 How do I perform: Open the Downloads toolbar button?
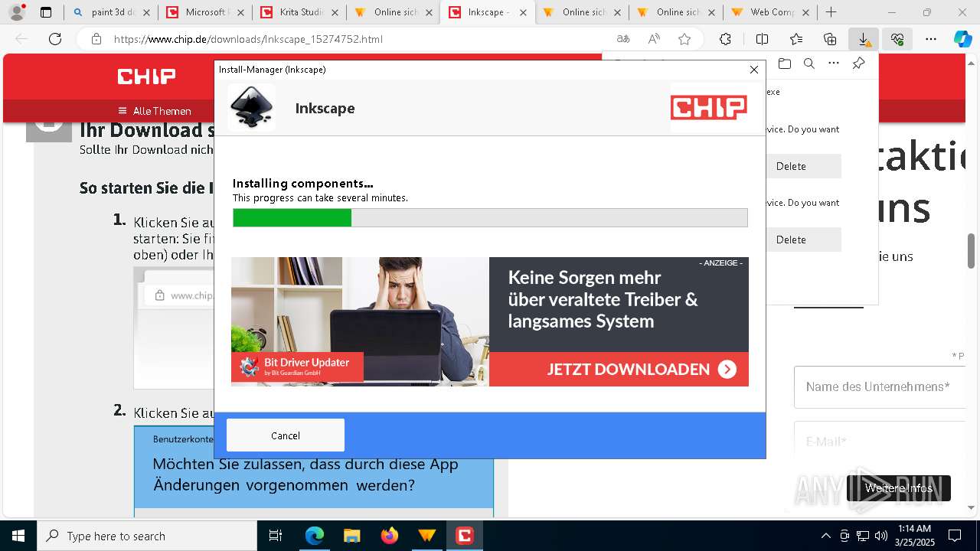[864, 39]
